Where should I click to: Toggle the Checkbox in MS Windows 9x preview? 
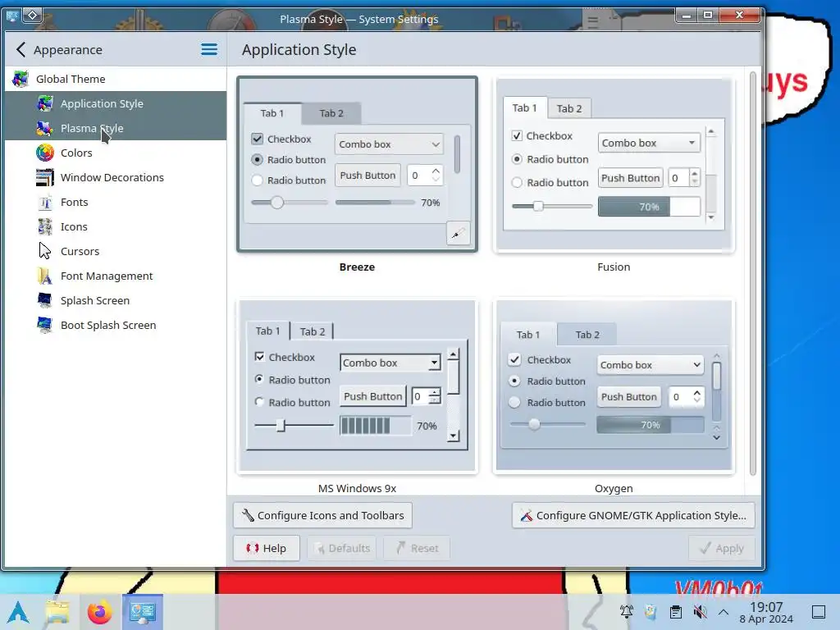point(259,357)
